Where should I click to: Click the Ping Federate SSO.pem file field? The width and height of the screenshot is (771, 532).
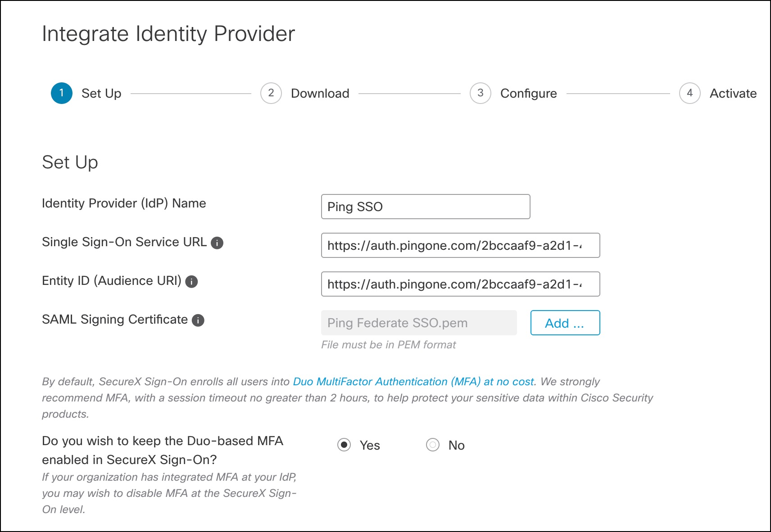[418, 323]
